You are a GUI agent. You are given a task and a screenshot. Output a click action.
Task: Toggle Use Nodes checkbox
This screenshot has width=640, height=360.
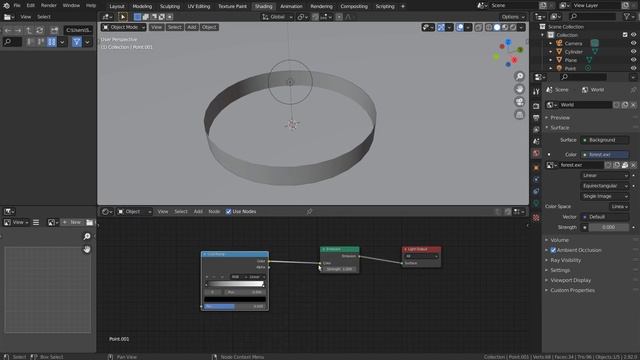point(229,211)
